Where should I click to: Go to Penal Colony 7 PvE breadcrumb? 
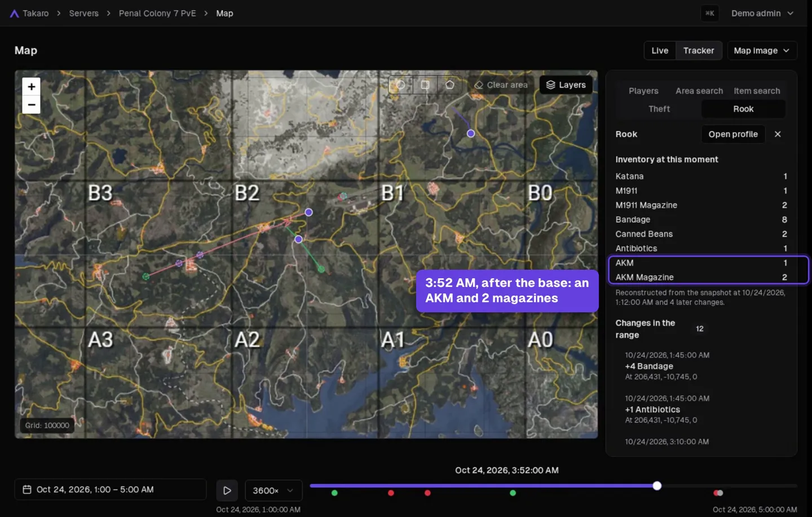pyautogui.click(x=157, y=14)
